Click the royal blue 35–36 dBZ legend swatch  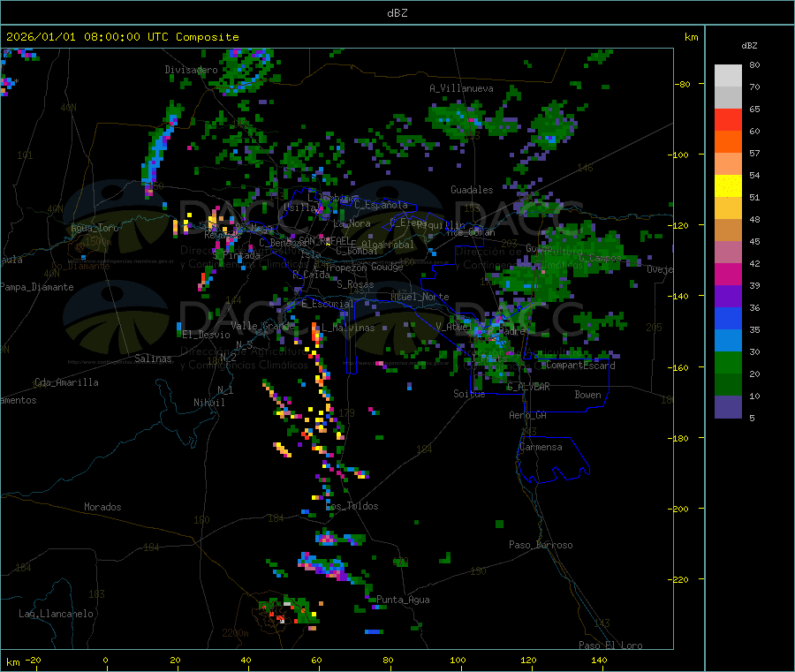point(728,318)
